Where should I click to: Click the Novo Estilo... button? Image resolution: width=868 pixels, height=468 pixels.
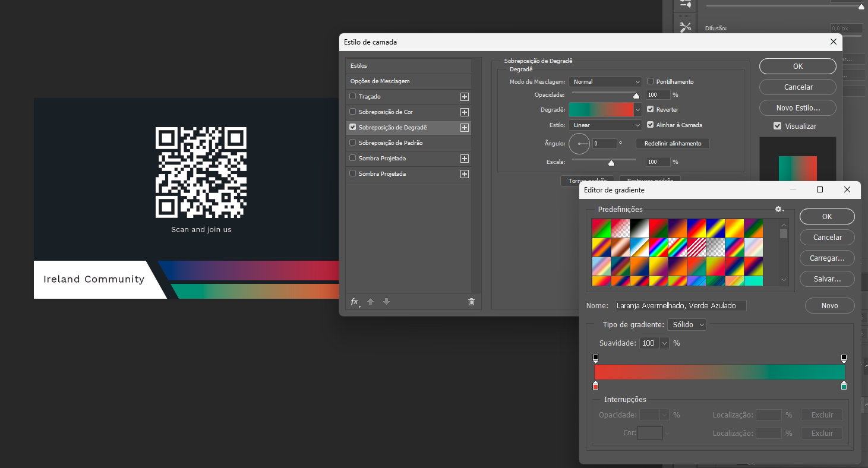797,108
